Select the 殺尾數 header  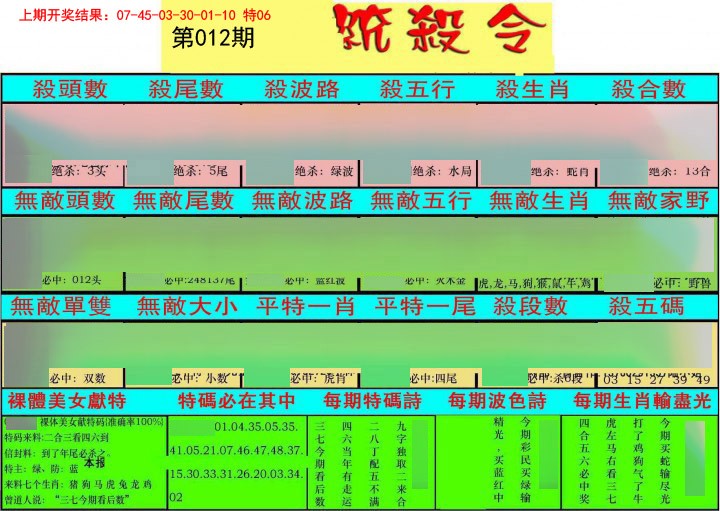click(186, 89)
